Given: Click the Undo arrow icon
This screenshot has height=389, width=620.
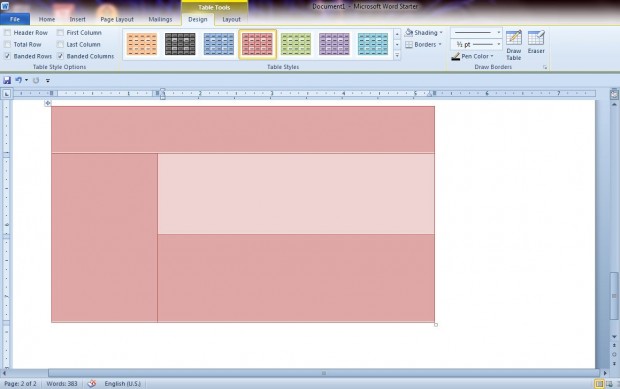Looking at the screenshot, I should pyautogui.click(x=19, y=80).
